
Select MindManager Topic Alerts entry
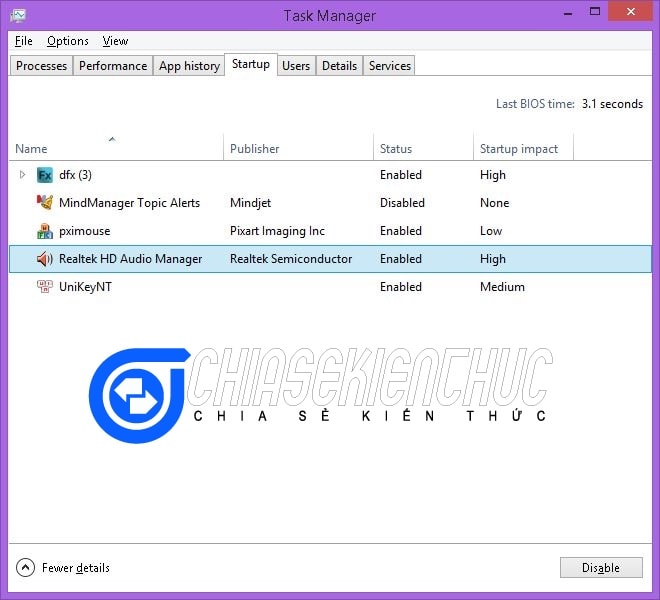point(129,203)
